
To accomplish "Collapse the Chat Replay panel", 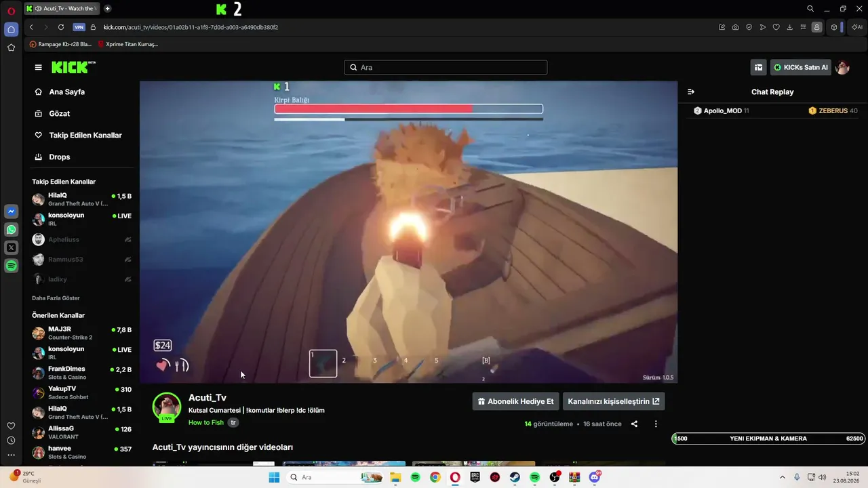I will point(691,91).
